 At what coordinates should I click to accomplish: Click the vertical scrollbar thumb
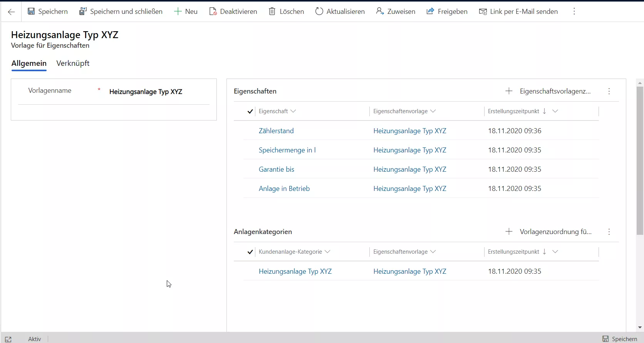(640, 160)
